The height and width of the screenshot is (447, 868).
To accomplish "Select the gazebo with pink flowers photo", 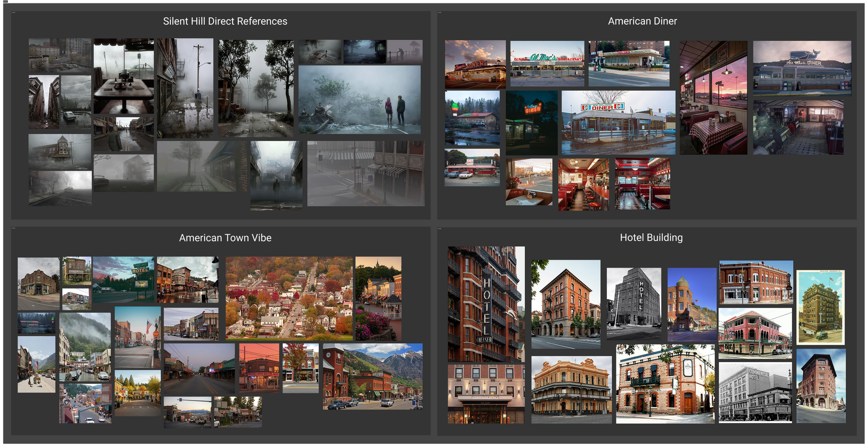I will coord(378,298).
